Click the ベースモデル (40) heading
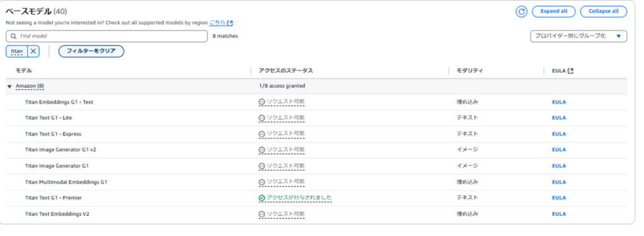 click(36, 11)
